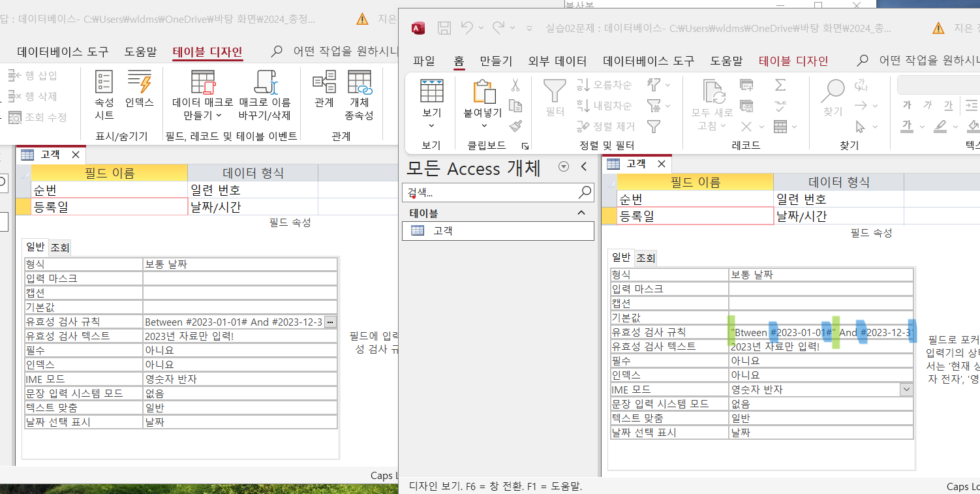Viewport: 980px width, 494px height.
Task: Click Object Dependencies (개체 종속성) icon
Action: 359,95
